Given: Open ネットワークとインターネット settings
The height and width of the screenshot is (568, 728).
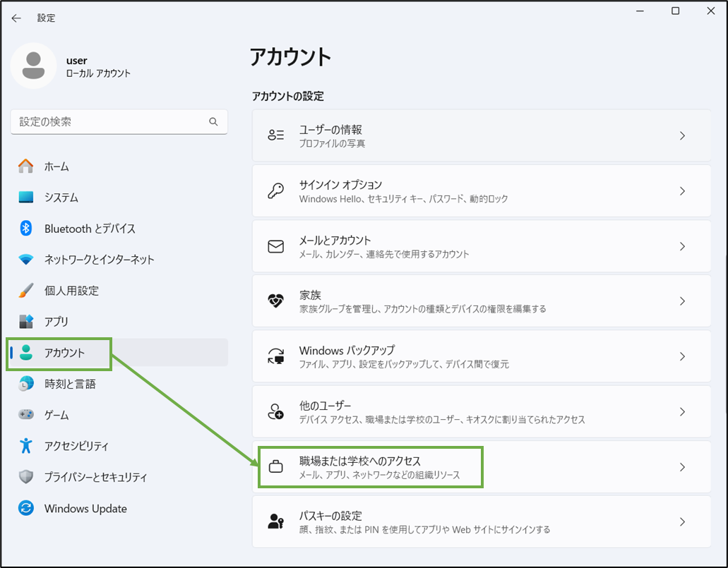Looking at the screenshot, I should [119, 260].
